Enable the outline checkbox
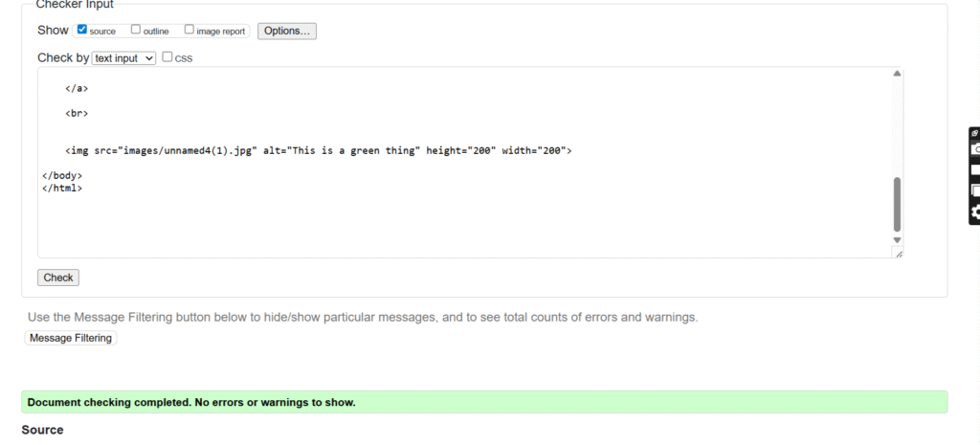The width and height of the screenshot is (980, 445). (x=136, y=30)
